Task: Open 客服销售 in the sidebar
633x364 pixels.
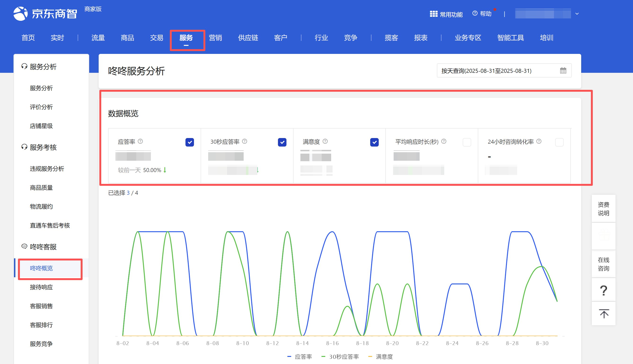Action: click(x=41, y=306)
